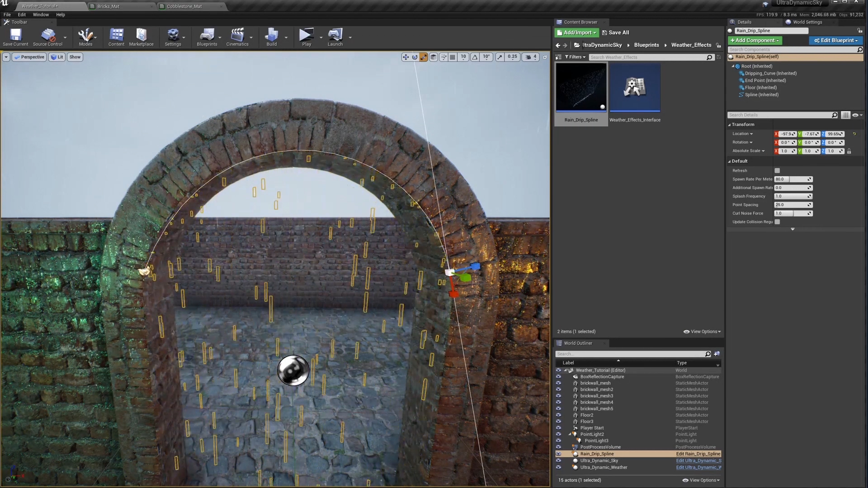Select the Spline (Inherited) component
This screenshot has height=488, width=868.
click(x=762, y=95)
